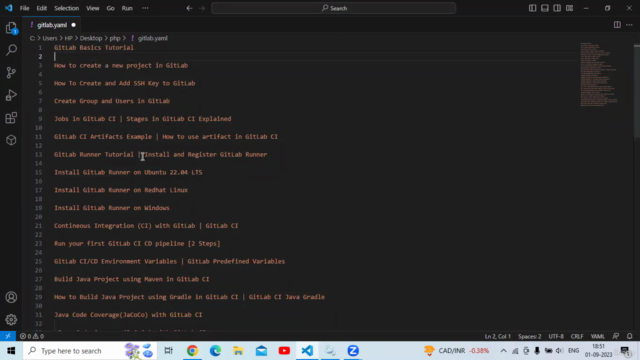Expand the Desktop breadcrumb segment

tap(91, 38)
